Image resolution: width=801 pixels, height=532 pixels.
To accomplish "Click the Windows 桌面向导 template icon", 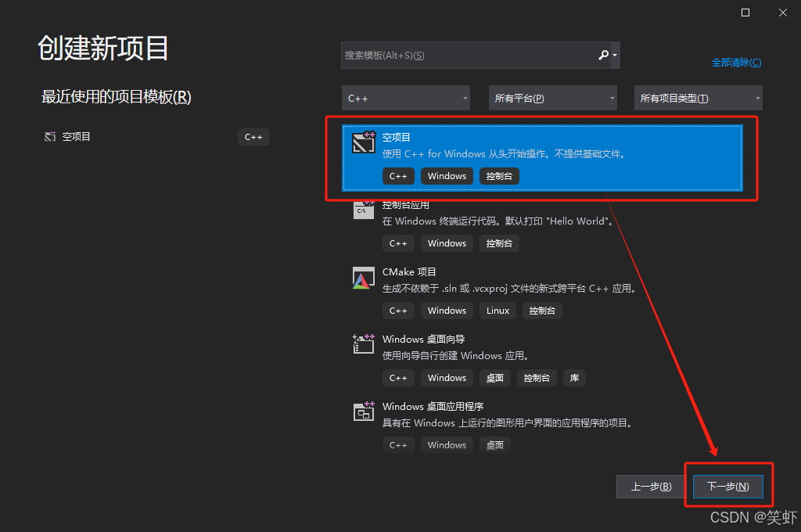I will pyautogui.click(x=364, y=343).
